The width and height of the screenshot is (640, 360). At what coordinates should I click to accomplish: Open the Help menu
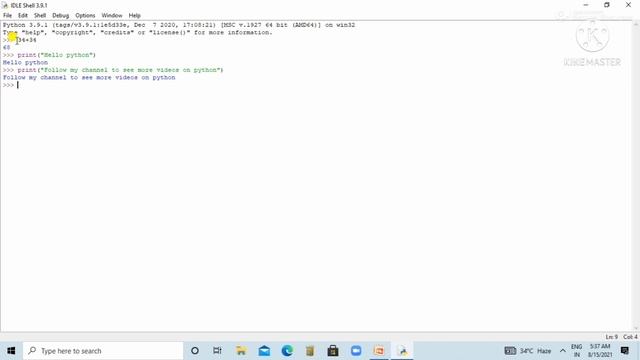[x=134, y=16]
